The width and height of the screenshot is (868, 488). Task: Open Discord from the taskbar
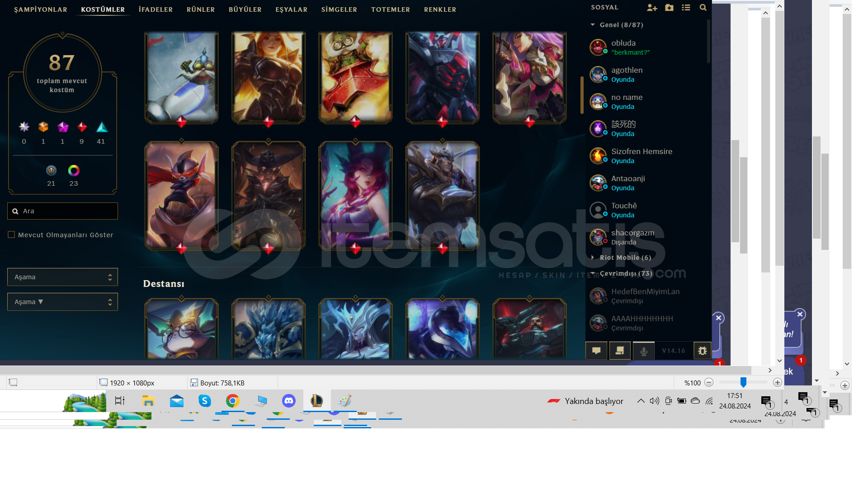coord(288,401)
